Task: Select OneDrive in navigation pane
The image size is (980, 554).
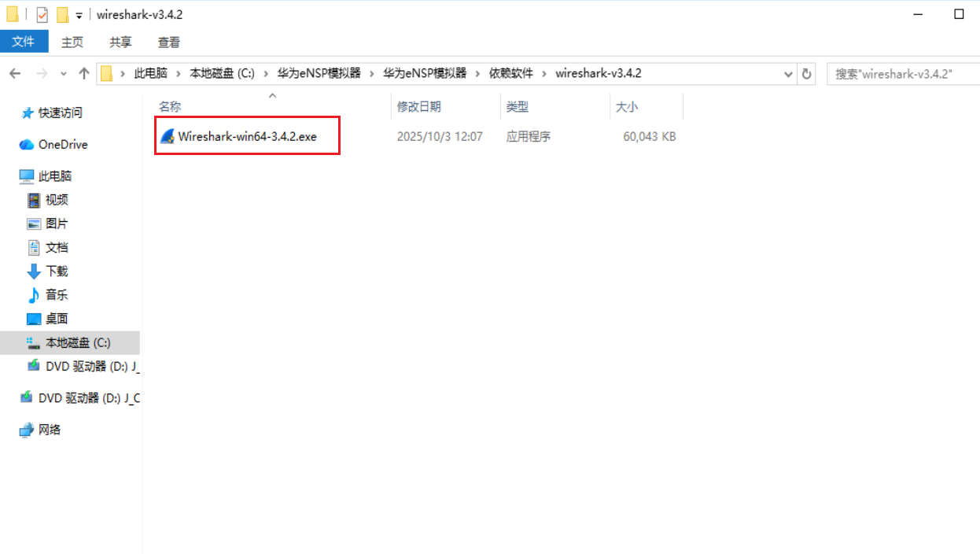Action: point(63,145)
